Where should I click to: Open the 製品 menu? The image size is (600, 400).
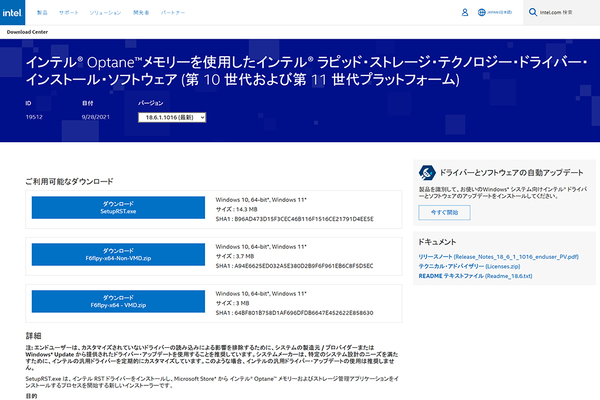coord(42,13)
